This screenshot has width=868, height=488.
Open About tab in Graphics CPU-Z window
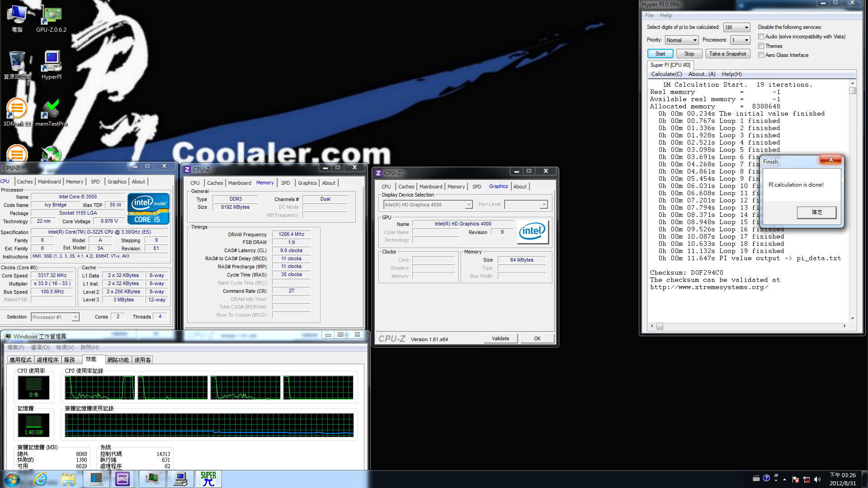[x=520, y=187]
